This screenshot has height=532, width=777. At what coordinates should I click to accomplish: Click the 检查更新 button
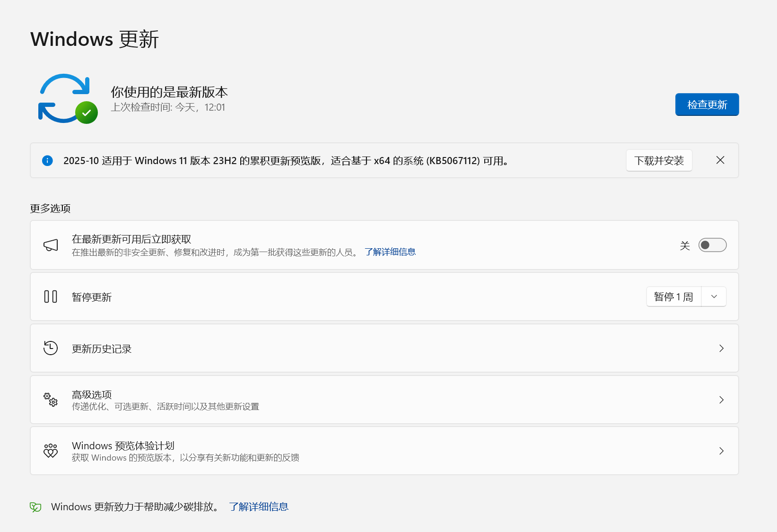click(x=707, y=105)
